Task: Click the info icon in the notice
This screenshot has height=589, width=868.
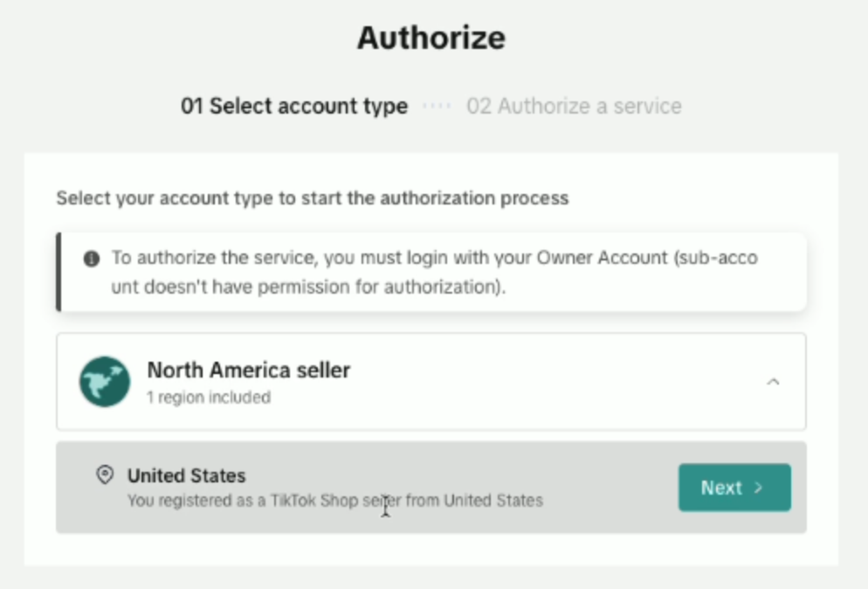Action: (91, 260)
